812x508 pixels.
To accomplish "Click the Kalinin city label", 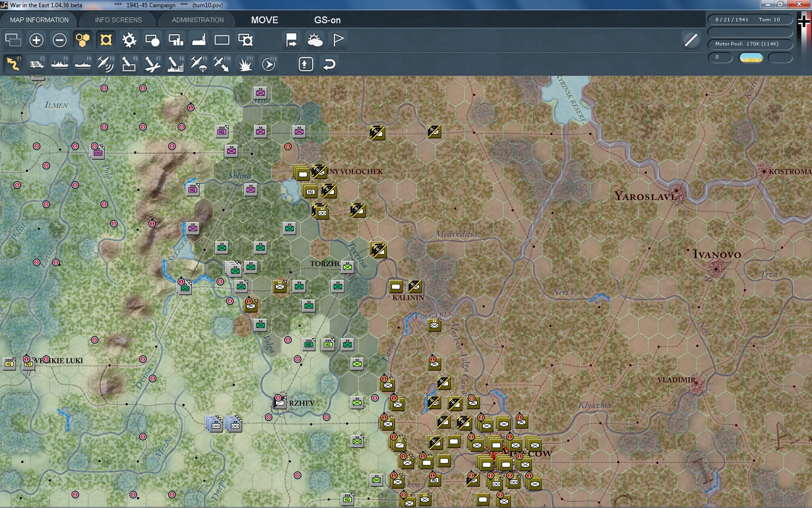I will 408,298.
